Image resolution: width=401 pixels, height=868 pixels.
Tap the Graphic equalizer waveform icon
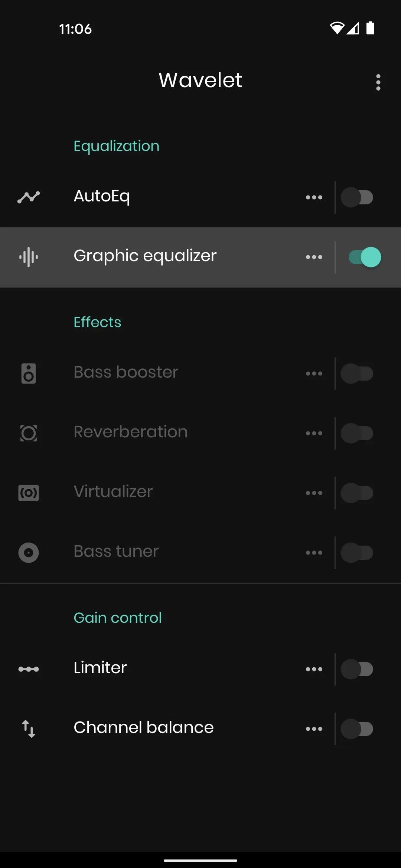[29, 257]
